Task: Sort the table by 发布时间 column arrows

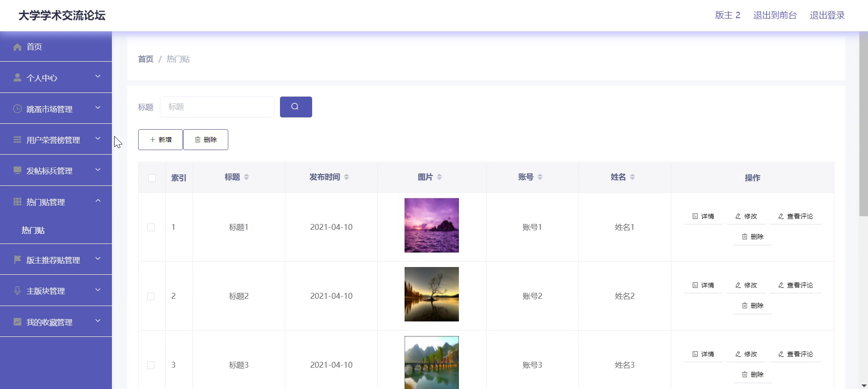Action: (347, 177)
